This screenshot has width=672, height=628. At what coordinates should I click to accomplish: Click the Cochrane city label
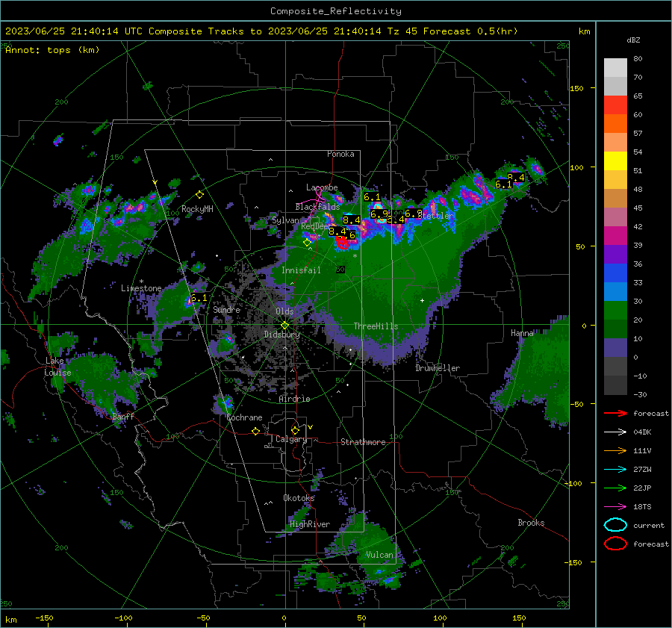(x=244, y=417)
